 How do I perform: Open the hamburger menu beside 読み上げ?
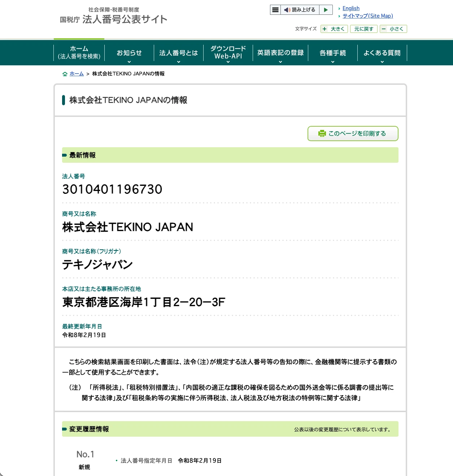tap(275, 10)
